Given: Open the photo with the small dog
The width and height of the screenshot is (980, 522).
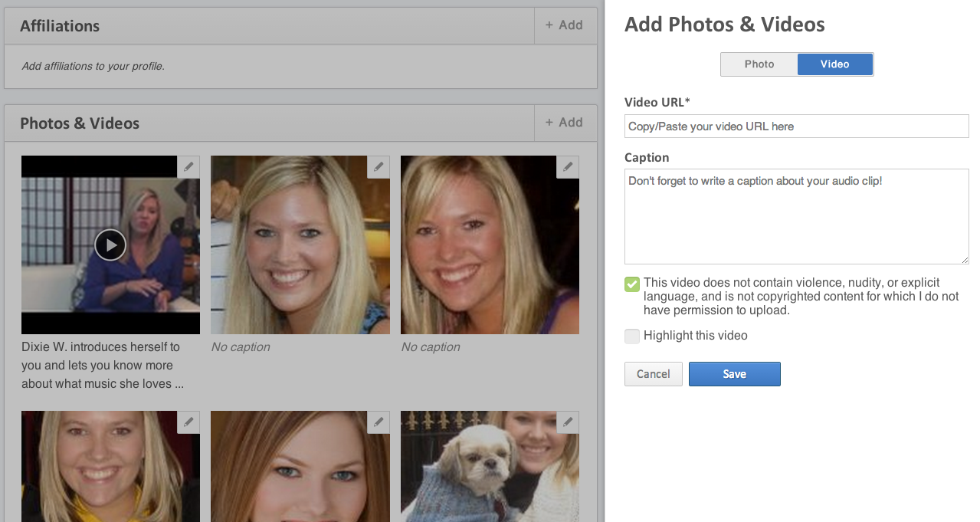Looking at the screenshot, I should point(490,466).
